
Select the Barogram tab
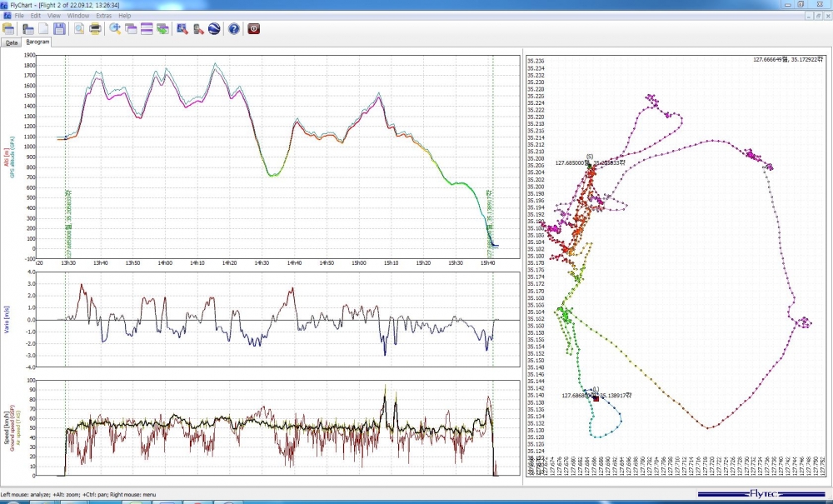[x=37, y=42]
